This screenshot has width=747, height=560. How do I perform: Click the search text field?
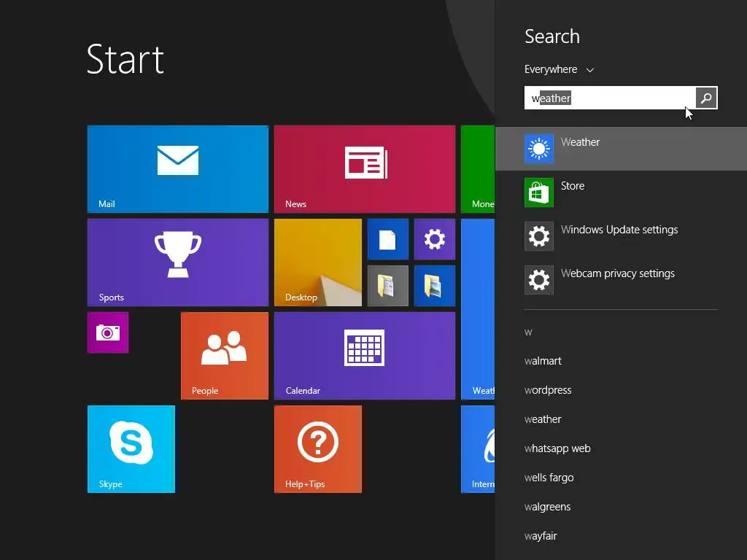click(x=610, y=98)
